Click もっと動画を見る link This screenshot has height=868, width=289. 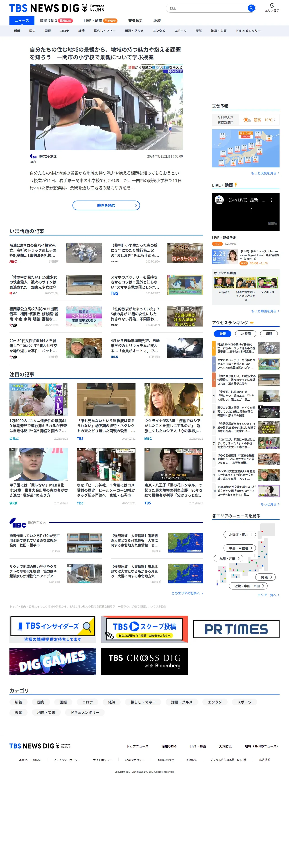(x=265, y=311)
